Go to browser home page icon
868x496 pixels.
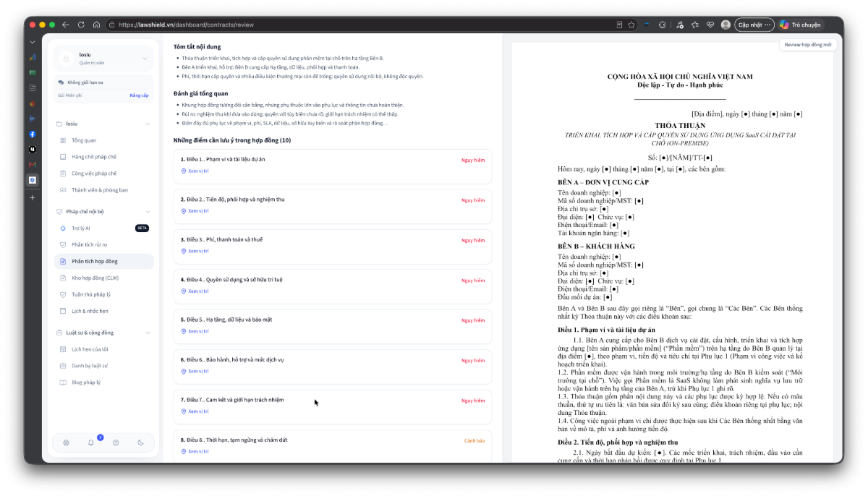(x=96, y=25)
